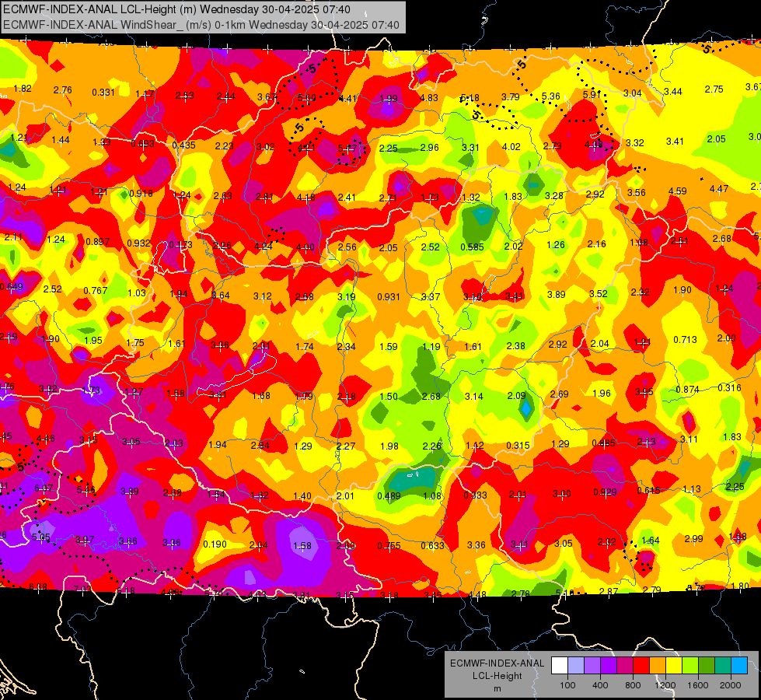Click the wind shear value '0.615'
Image resolution: width=761 pixels, height=700 pixels.
[649, 491]
